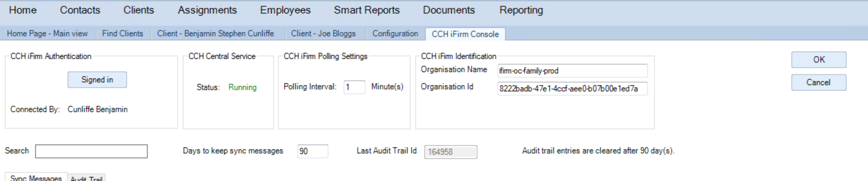Screen dimensions: 868x181
Task: Switch to Home Page - Main view tab
Action: [47, 34]
